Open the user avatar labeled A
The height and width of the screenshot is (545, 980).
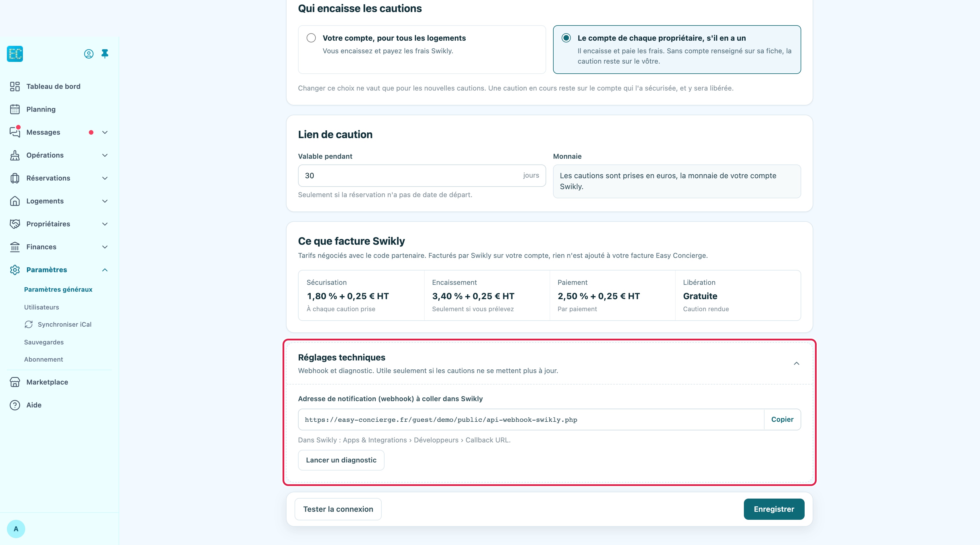tap(16, 529)
